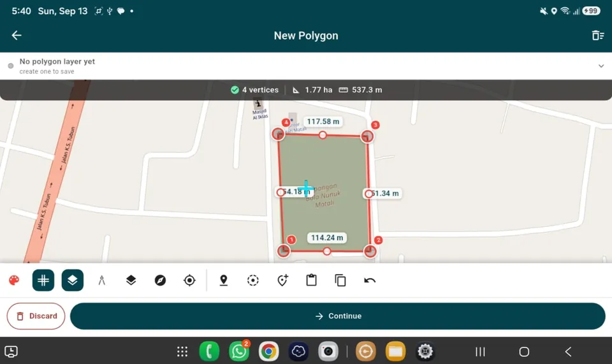
Task: Center map on my GPS location
Action: pyautogui.click(x=190, y=280)
